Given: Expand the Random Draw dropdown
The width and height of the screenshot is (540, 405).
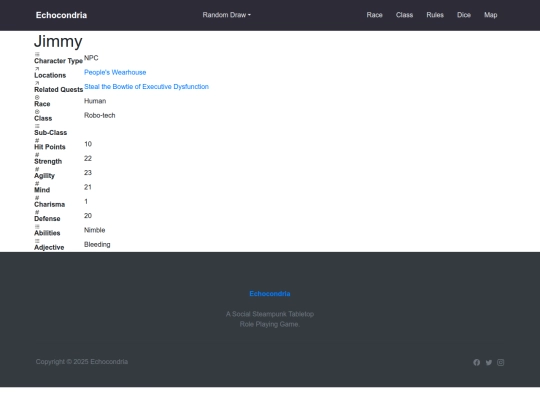Looking at the screenshot, I should [x=227, y=15].
